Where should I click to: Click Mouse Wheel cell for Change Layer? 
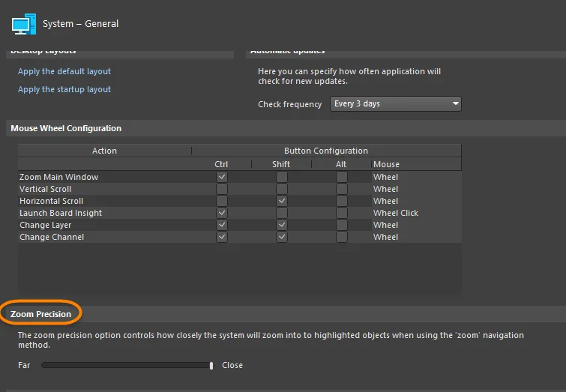(x=386, y=225)
